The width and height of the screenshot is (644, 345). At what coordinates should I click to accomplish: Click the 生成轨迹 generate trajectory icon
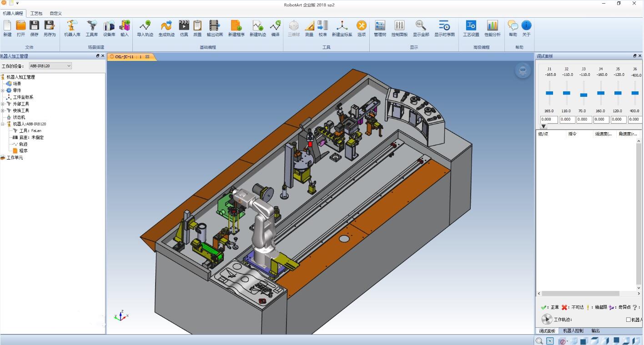click(166, 28)
